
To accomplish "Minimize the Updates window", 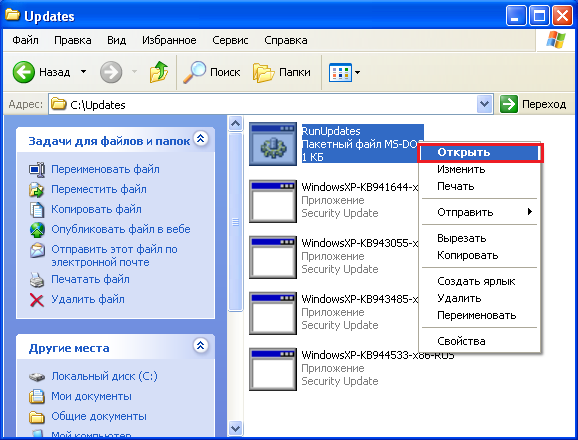I will click(516, 16).
